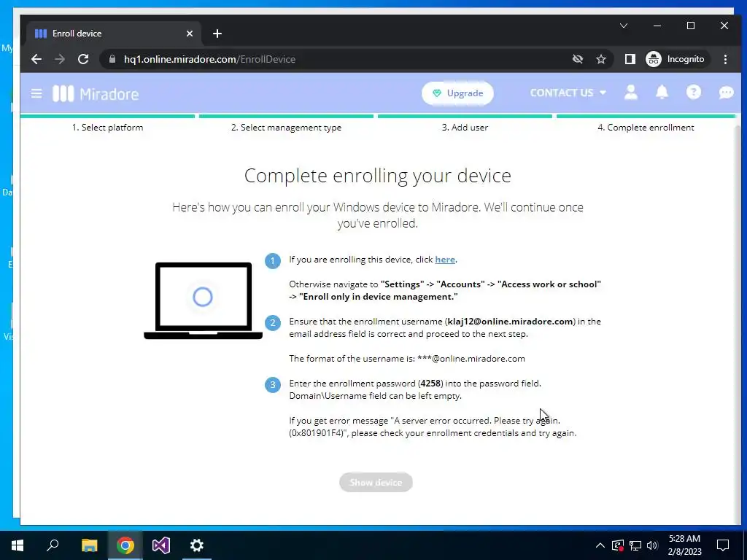The height and width of the screenshot is (560, 747).
Task: Open the user profile icon
Action: point(631,93)
